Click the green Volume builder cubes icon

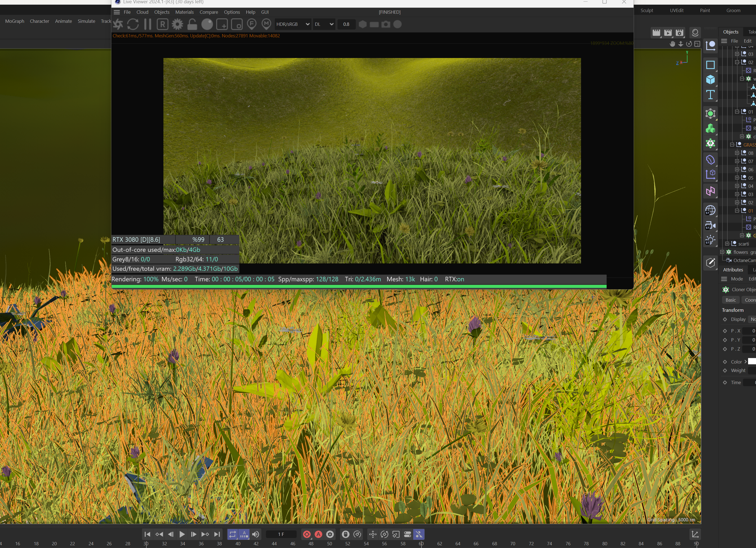[710, 128]
